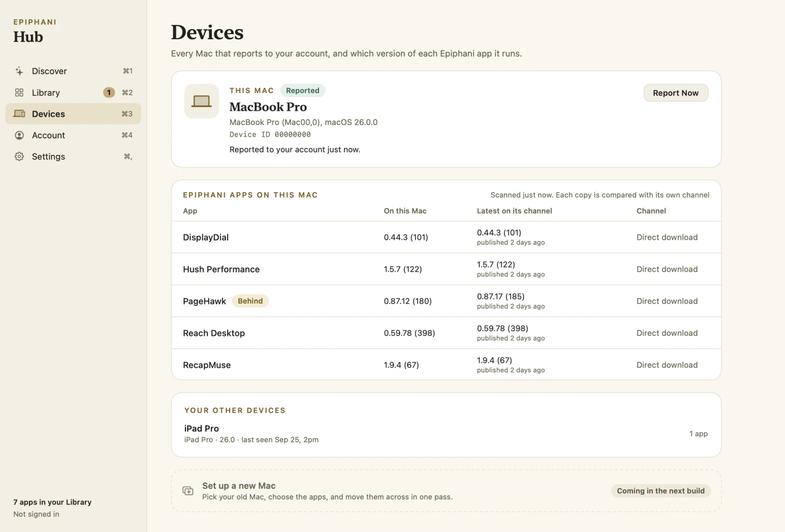Select the DisplayDial app row
Image resolution: width=785 pixels, height=532 pixels.
click(446, 237)
